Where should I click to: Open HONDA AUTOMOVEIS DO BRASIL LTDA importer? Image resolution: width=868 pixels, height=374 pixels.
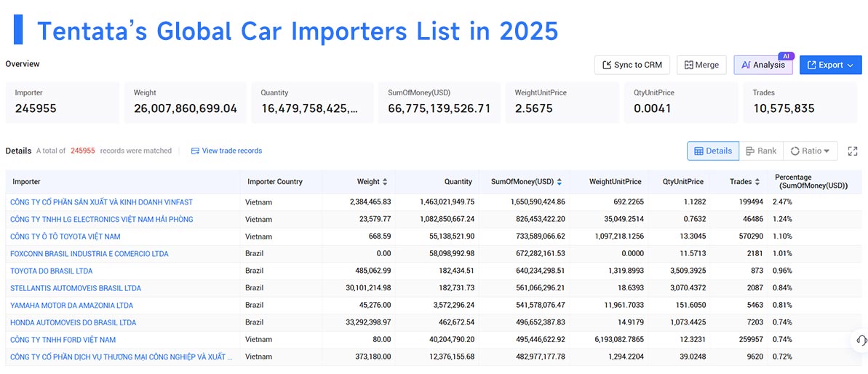(73, 322)
